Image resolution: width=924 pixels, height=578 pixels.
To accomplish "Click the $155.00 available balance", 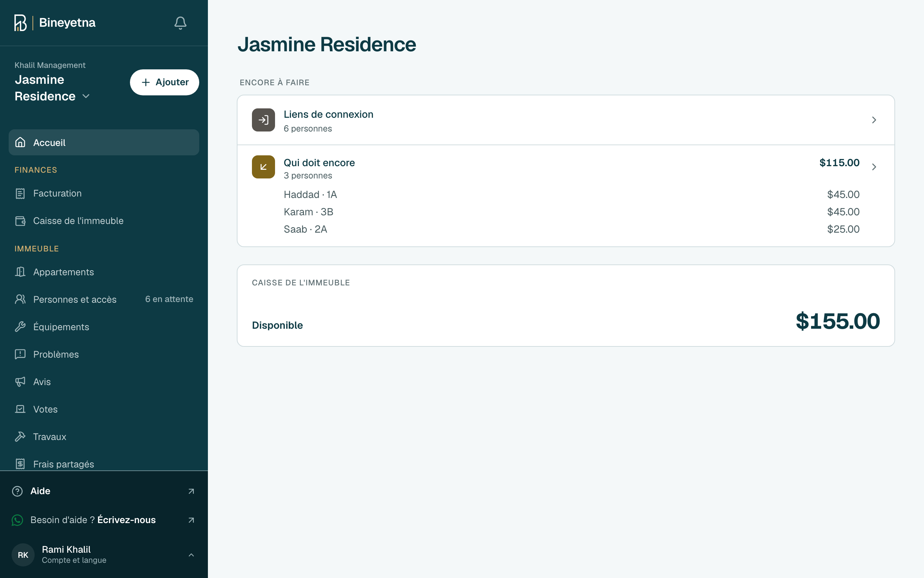I will click(838, 321).
